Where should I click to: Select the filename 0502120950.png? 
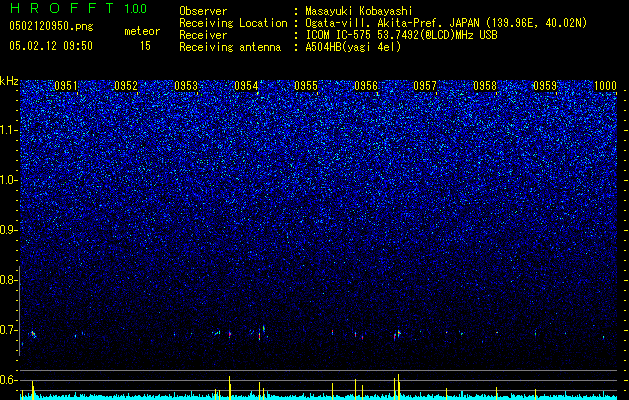[51, 26]
